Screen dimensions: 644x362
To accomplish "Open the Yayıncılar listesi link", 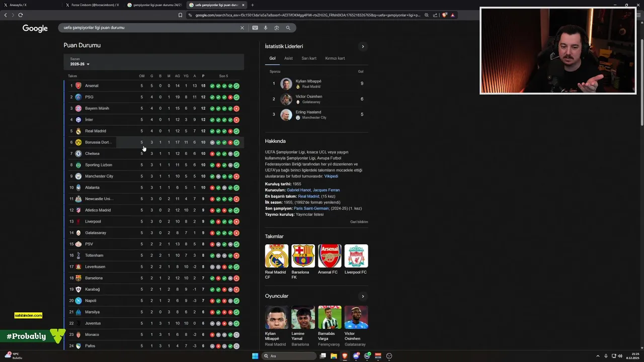I will (x=310, y=215).
